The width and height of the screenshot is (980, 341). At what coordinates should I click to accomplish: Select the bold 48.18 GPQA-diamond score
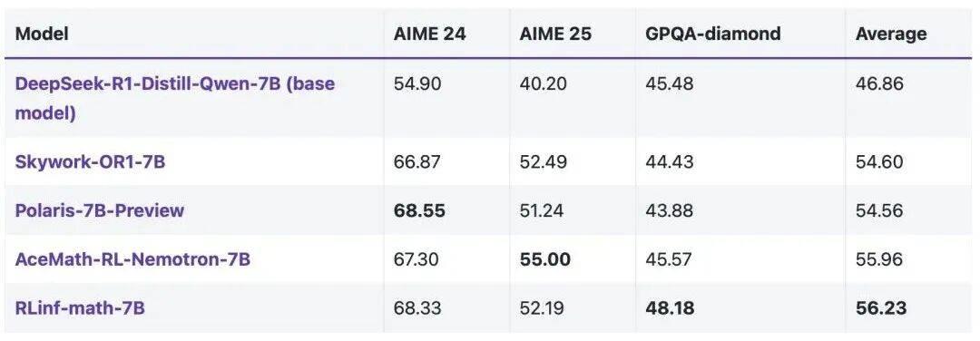[x=670, y=308]
